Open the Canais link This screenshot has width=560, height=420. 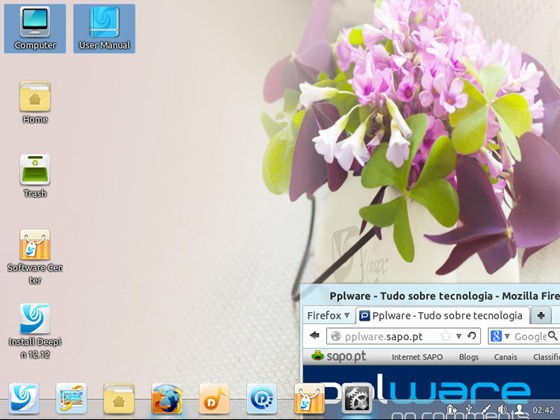505,357
